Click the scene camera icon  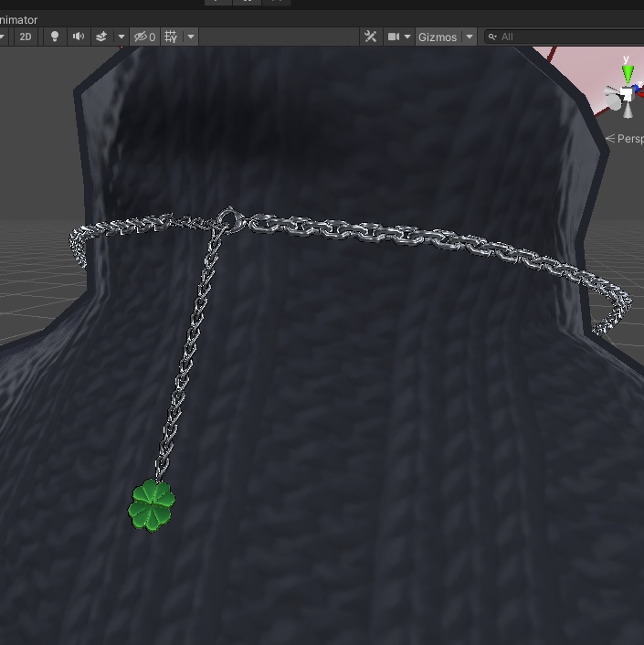point(394,37)
